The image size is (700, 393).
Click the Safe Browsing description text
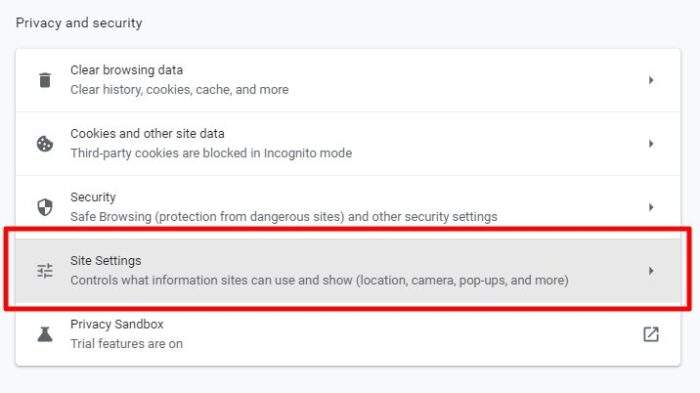(x=283, y=217)
